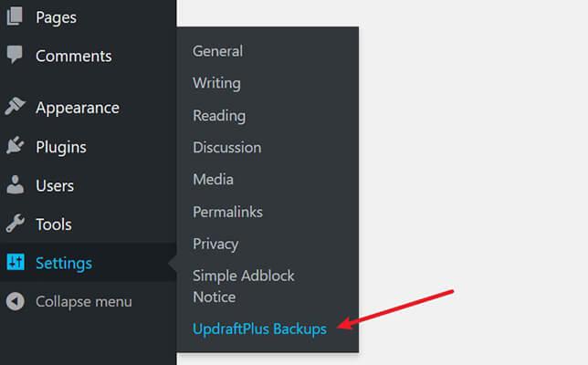
Task: Collapse the sidebar via Collapse menu text
Action: [x=84, y=302]
